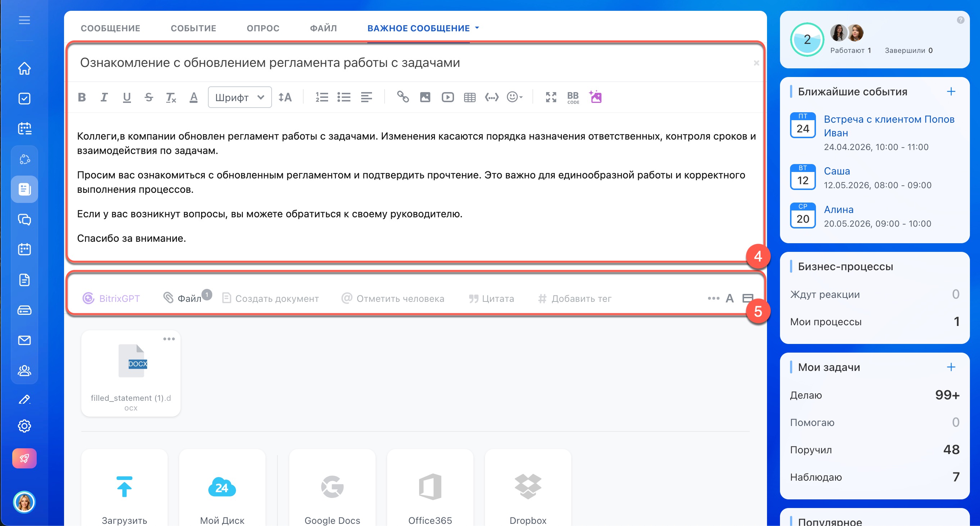This screenshot has width=980, height=526.
Task: Open the chat section in the left sidebar
Action: [x=24, y=219]
